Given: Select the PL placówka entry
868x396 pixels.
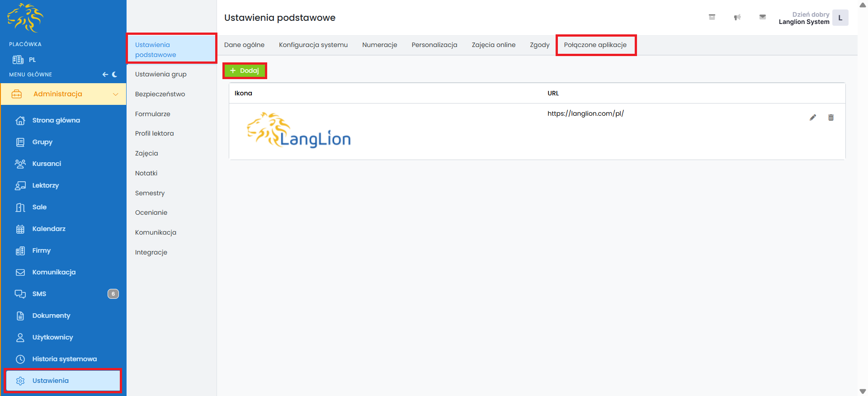Looking at the screenshot, I should pos(25,60).
